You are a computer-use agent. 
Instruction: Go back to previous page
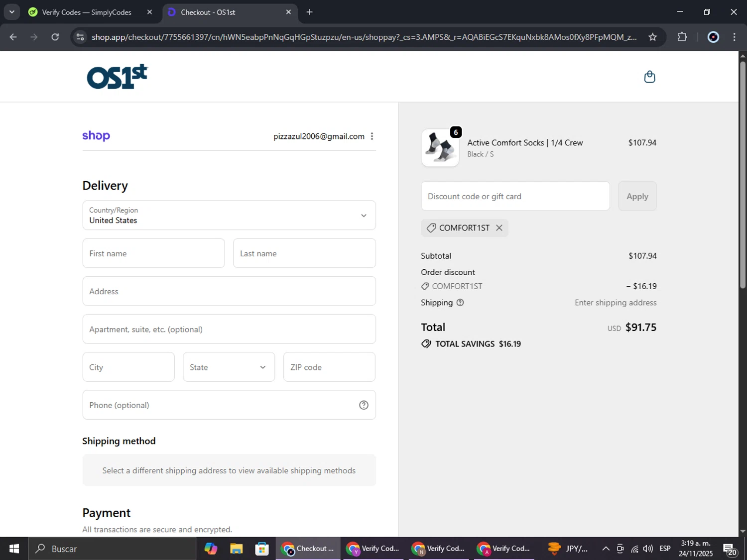click(x=13, y=37)
